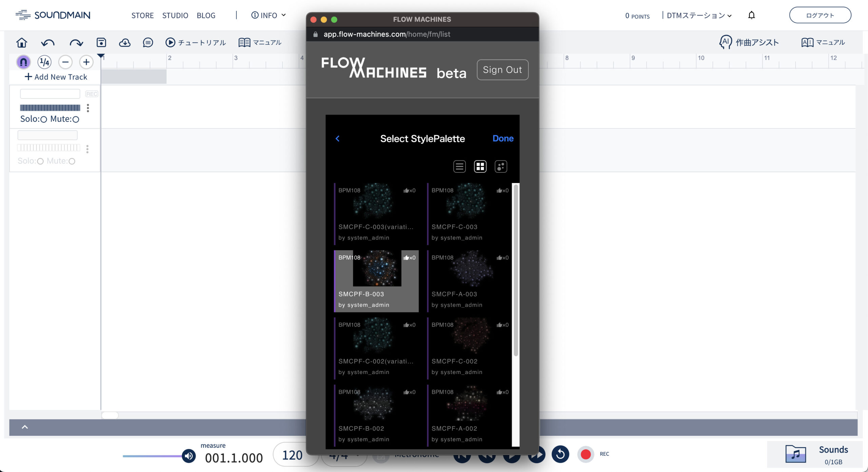Start the チュートリアル tutorial

196,42
